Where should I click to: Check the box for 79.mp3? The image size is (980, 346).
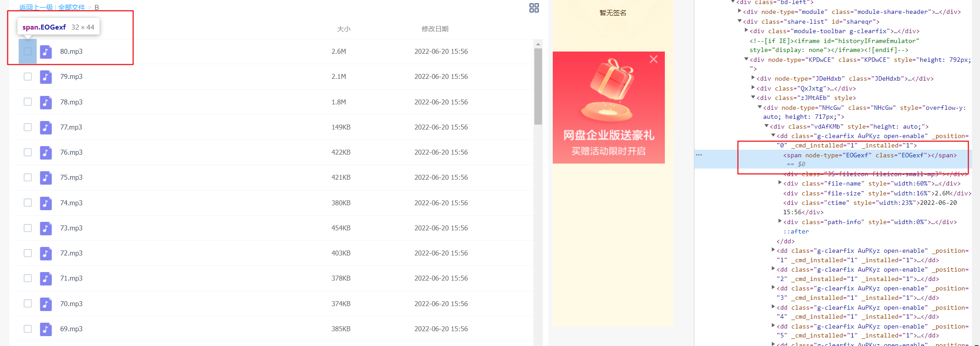[x=28, y=77]
